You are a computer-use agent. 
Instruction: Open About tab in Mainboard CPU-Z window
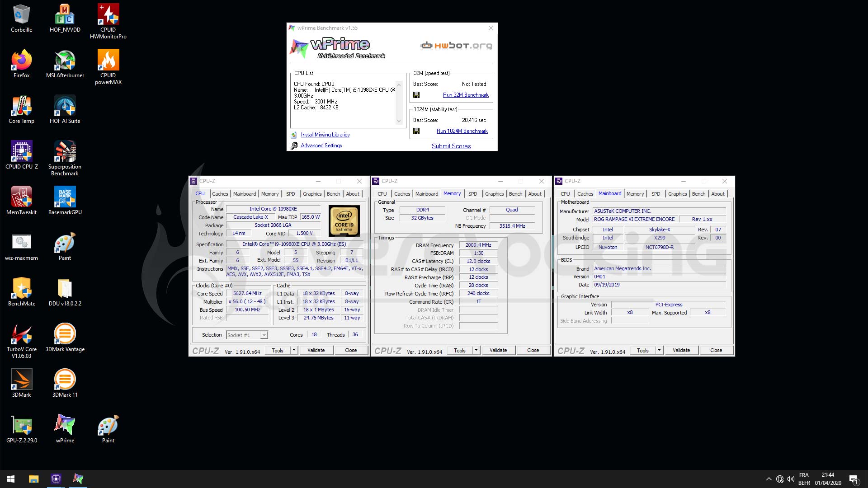(718, 194)
